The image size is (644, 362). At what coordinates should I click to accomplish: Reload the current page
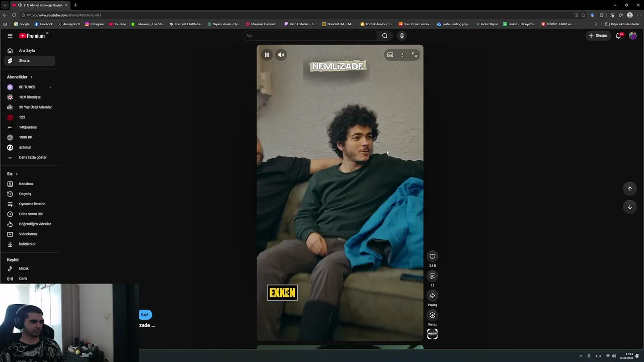point(14,15)
